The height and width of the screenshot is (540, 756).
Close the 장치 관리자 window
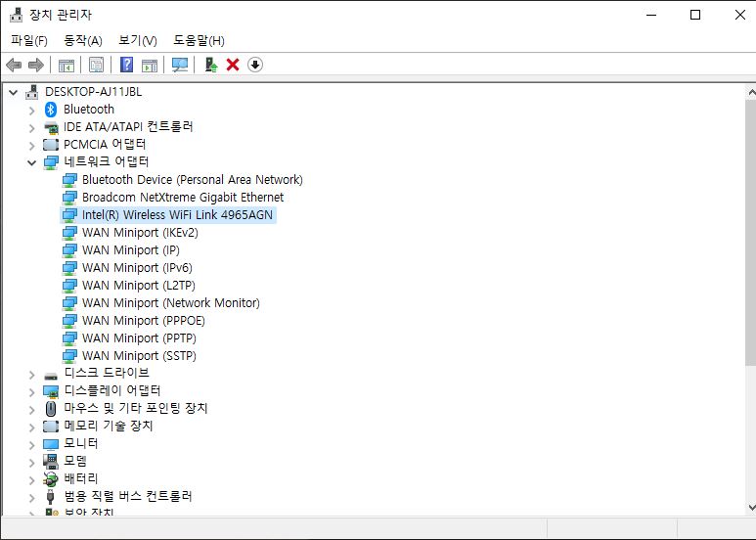click(x=740, y=15)
